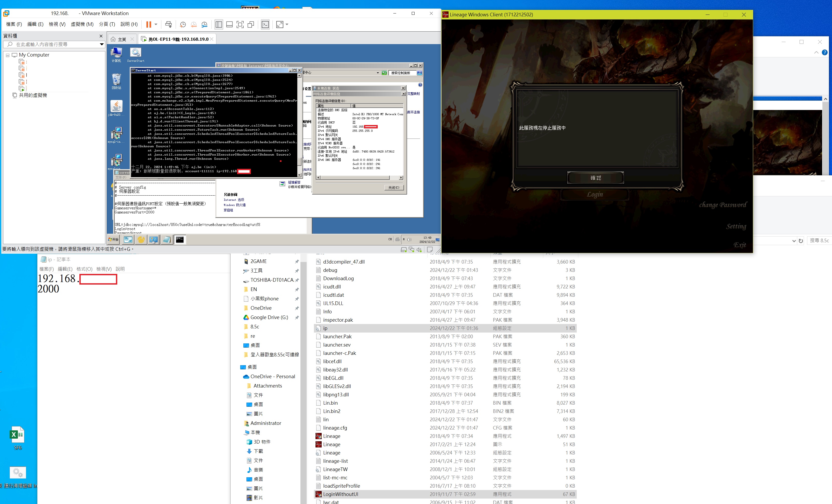Click 关闭(C) in the network details dialog
The image size is (832, 504).
pyautogui.click(x=394, y=188)
